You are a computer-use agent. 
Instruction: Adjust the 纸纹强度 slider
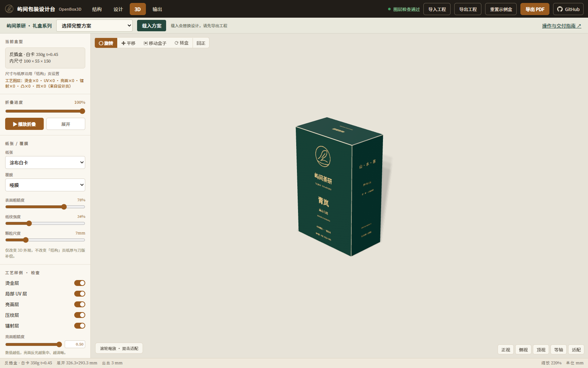[45, 223]
